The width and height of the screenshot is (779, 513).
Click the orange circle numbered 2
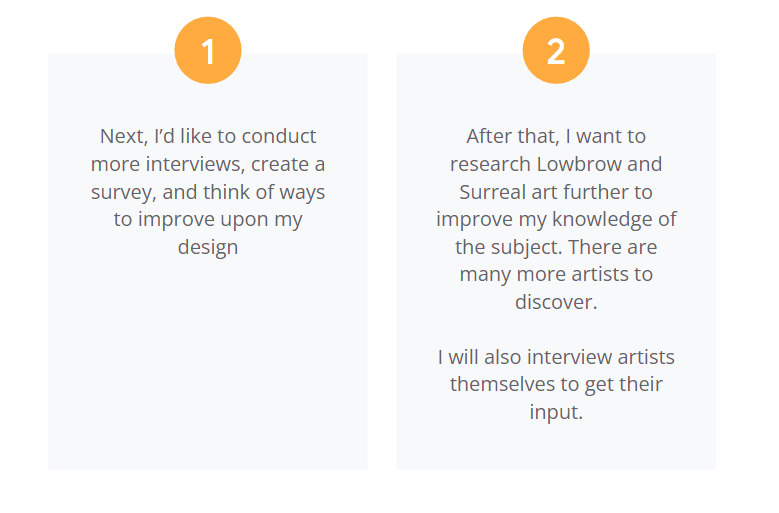click(x=556, y=50)
